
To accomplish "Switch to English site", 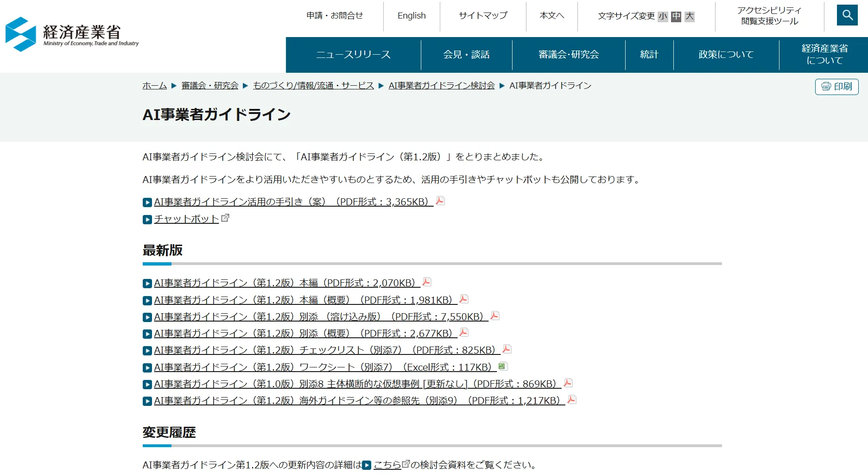I will point(412,16).
